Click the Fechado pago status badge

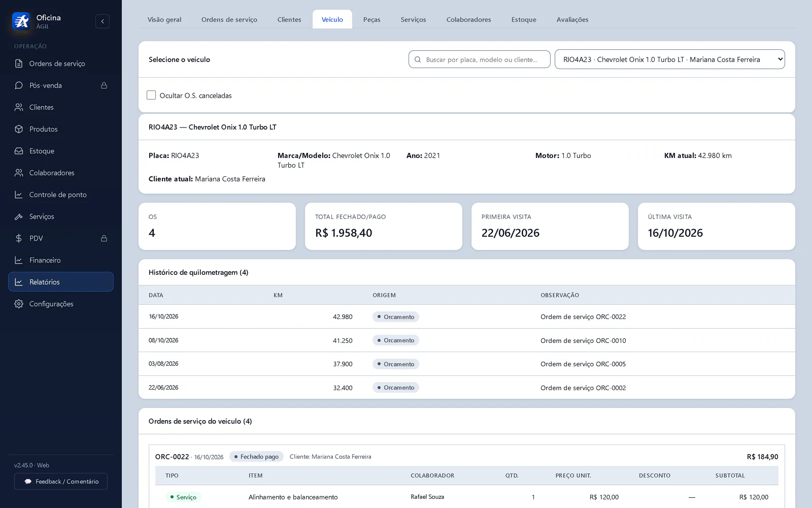tap(256, 457)
